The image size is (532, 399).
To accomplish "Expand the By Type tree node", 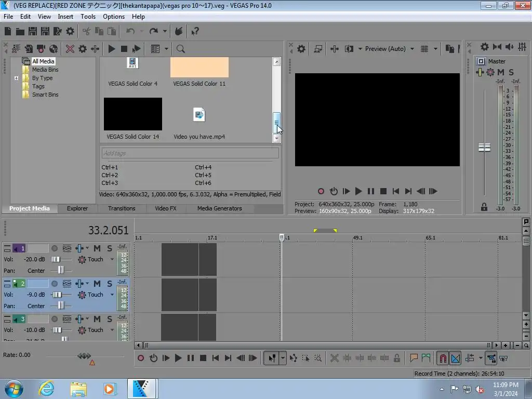I will point(16,78).
